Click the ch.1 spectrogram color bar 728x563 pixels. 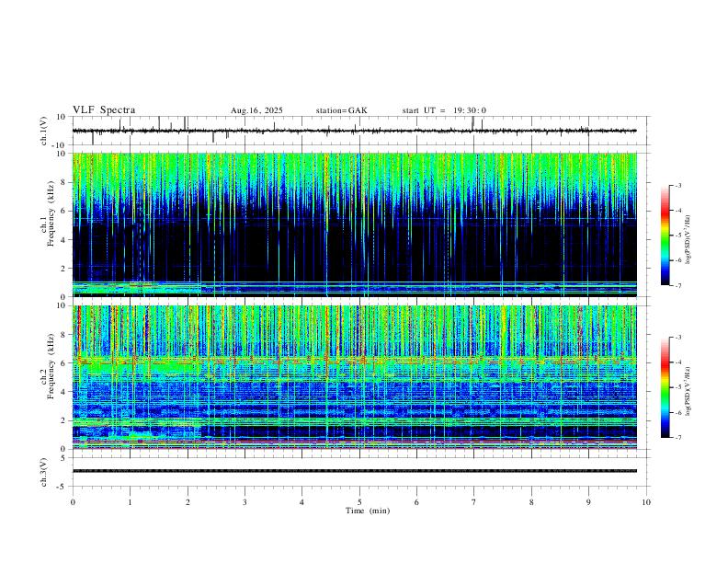pos(665,236)
